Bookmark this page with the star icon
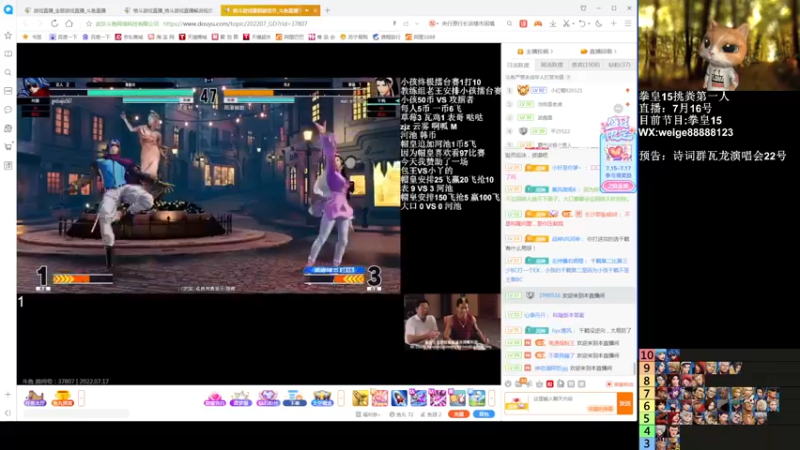The image size is (800, 450). (89, 23)
